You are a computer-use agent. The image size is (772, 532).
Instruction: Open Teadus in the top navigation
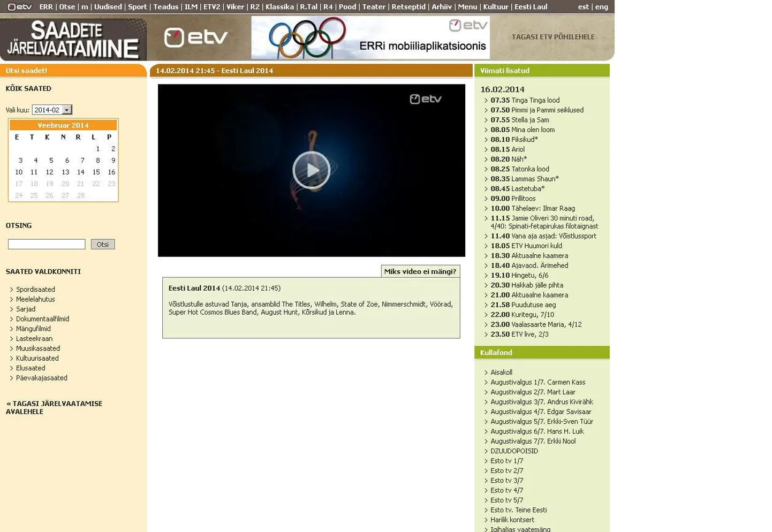coord(166,7)
